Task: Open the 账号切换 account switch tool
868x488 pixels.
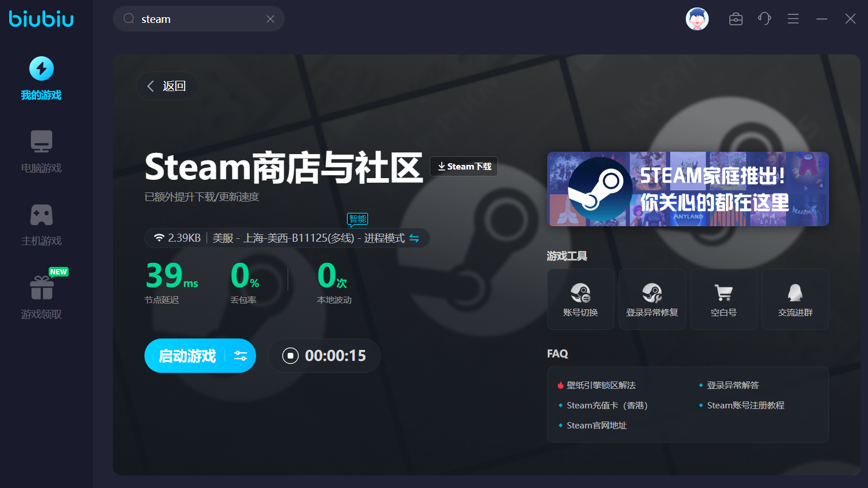Action: point(580,299)
